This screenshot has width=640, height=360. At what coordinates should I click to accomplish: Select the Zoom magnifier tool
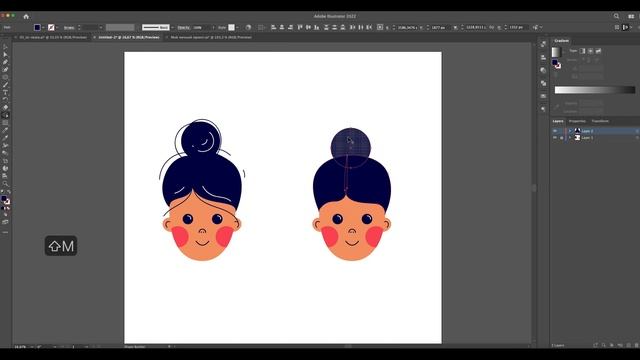pos(5,184)
